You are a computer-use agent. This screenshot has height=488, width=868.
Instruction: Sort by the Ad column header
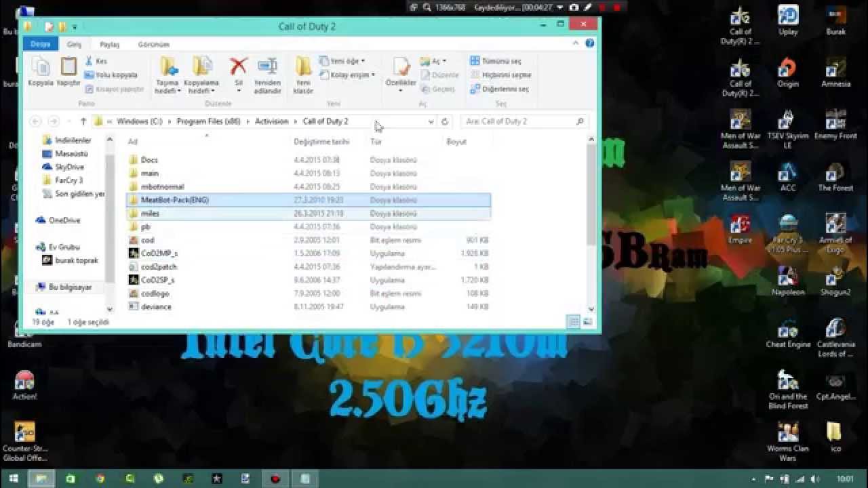point(133,142)
